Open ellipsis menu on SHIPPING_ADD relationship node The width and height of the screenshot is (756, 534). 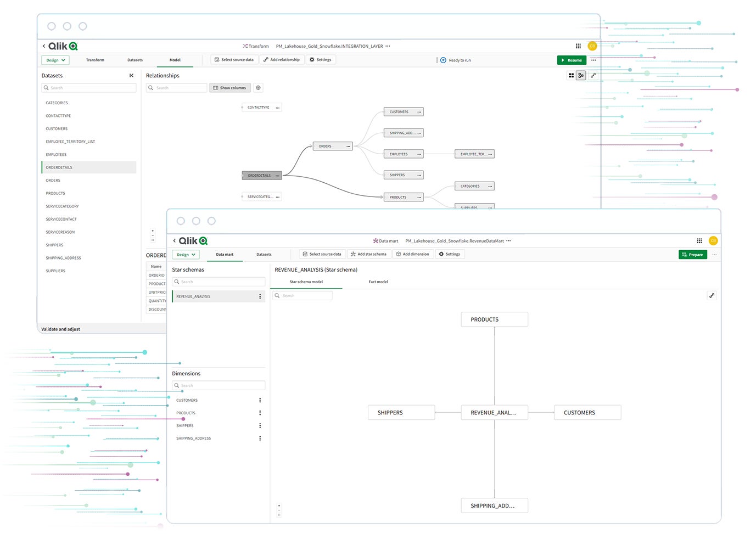[419, 133]
